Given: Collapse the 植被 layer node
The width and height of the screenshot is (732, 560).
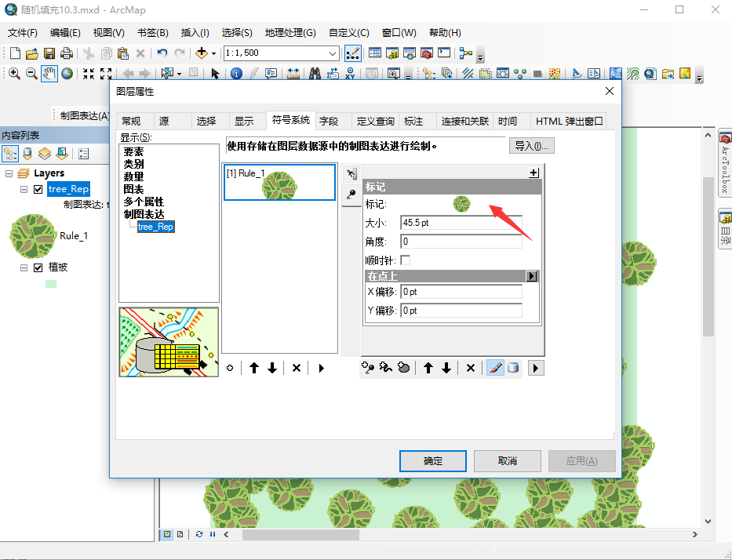Looking at the screenshot, I should coord(24,267).
